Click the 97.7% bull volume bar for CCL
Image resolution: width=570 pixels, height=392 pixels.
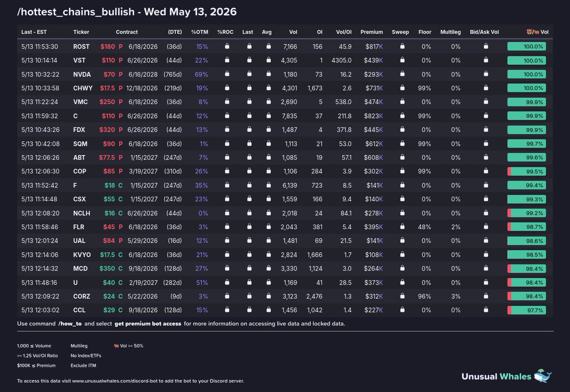526,310
